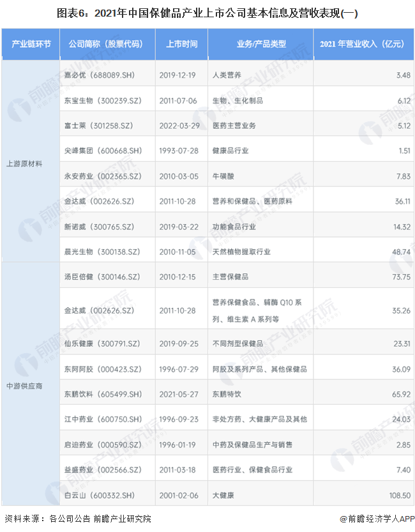Screen dimensions: 415x532
Task: Select company 东阿阿胶（000423.SZ）
Action: point(103,369)
